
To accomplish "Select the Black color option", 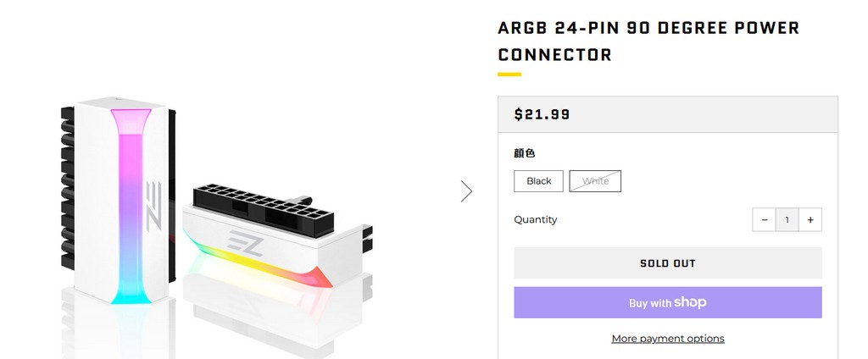I will [538, 181].
